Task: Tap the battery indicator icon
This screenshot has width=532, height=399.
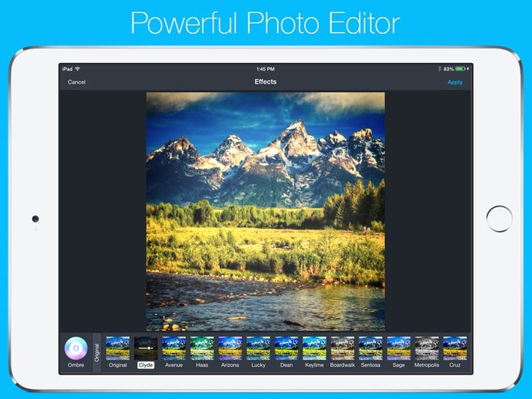Action: (460, 69)
